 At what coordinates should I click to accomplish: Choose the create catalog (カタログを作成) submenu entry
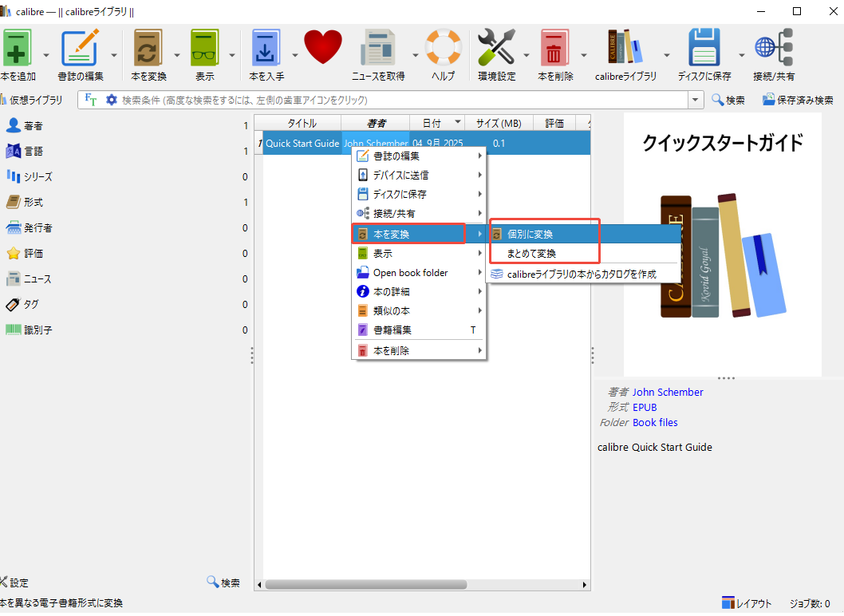583,274
